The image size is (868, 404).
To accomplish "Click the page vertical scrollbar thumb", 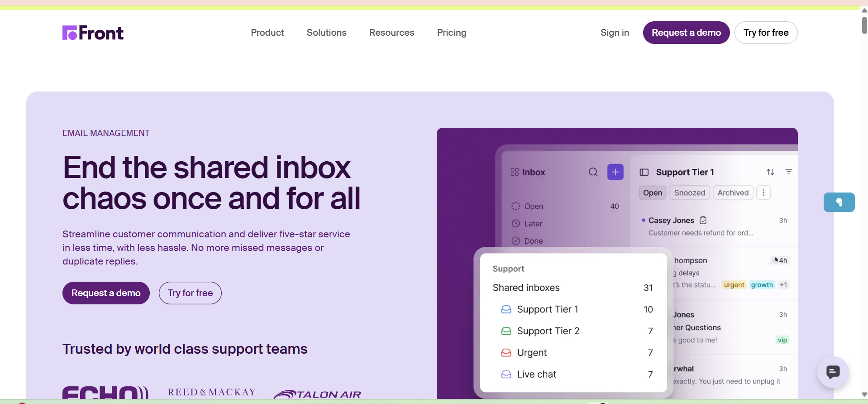I will point(864,25).
